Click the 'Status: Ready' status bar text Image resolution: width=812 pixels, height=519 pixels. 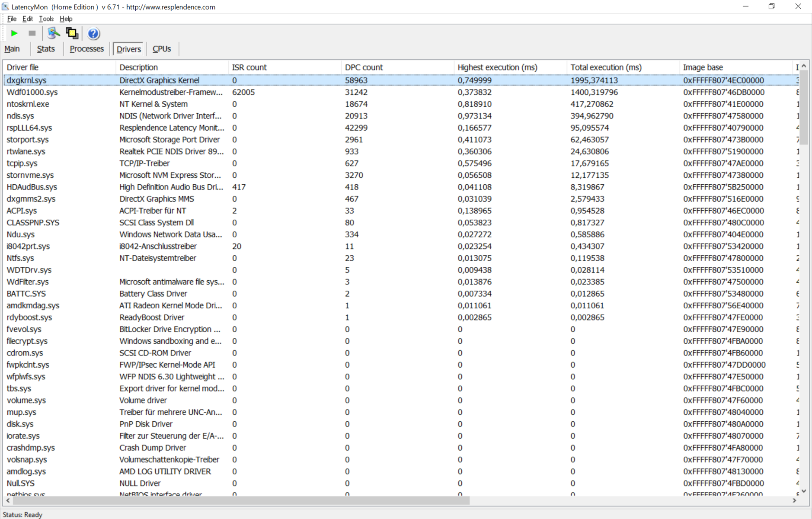click(x=22, y=515)
